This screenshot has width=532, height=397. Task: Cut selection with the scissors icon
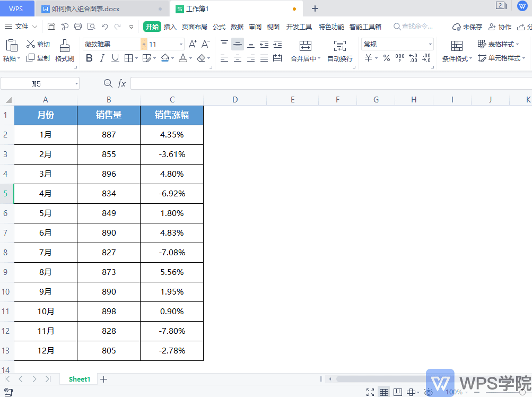(x=31, y=44)
